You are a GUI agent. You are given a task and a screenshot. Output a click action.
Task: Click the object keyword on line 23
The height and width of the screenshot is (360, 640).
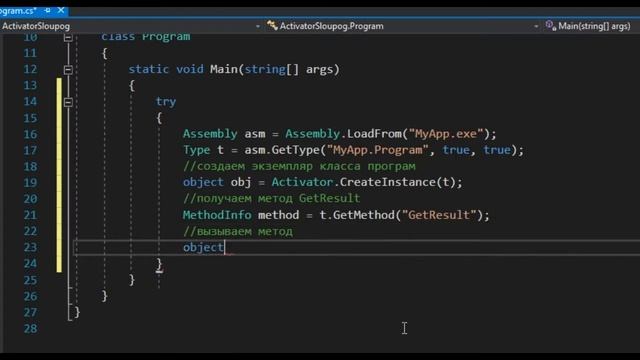coord(203,247)
